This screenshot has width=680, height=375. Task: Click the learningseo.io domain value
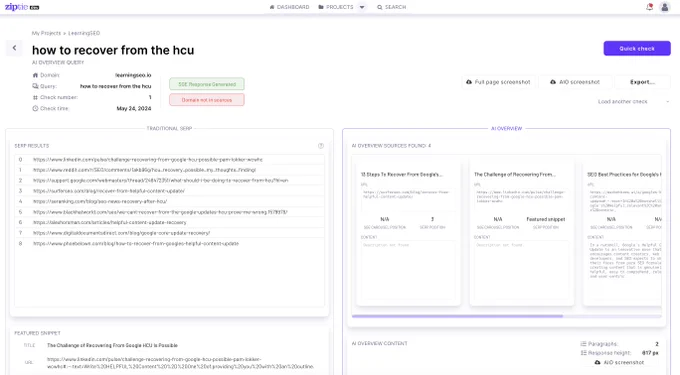tap(133, 75)
